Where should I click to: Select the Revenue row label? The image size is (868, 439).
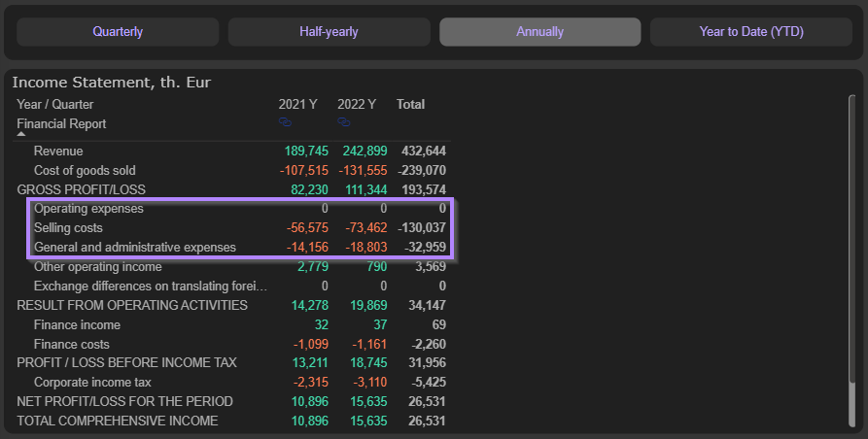tap(58, 152)
